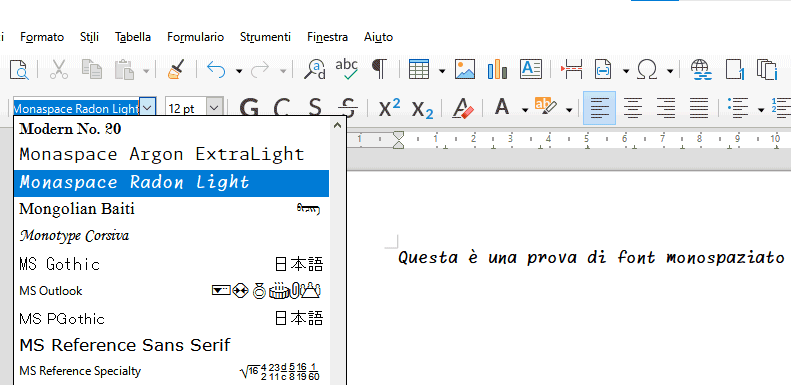Select Mongolian Baiti font
This screenshot has width=791, height=385.
pyautogui.click(x=172, y=209)
